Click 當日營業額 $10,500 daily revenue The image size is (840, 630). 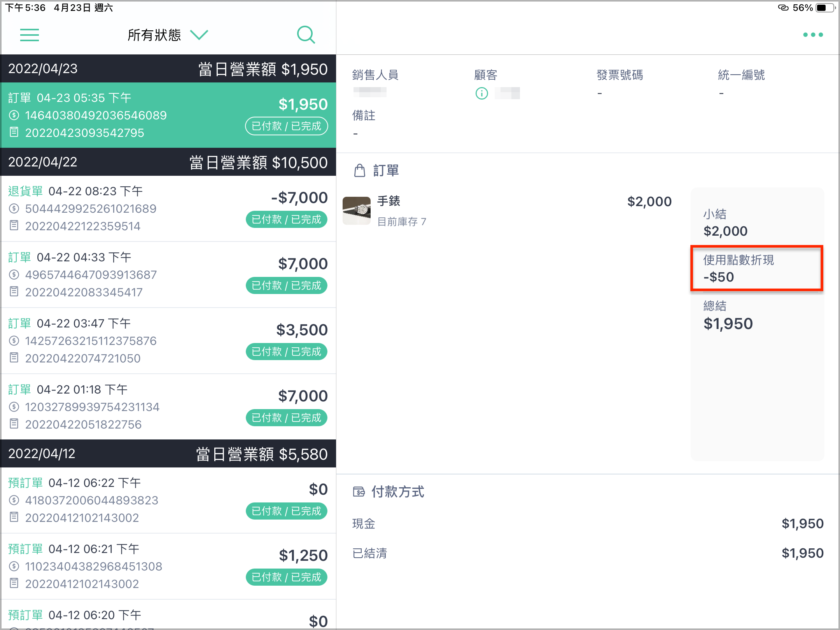coord(258,163)
